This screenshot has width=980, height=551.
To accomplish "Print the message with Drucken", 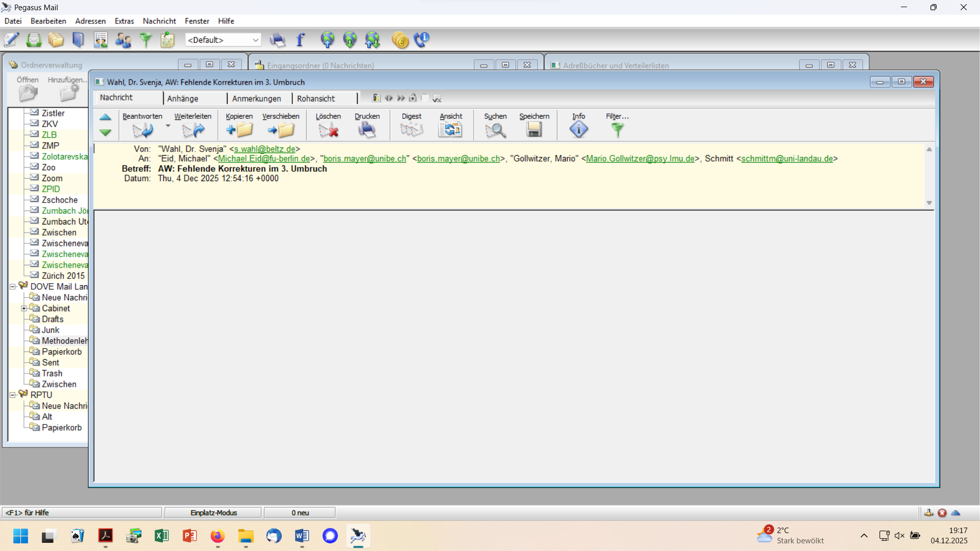I will 367,130.
